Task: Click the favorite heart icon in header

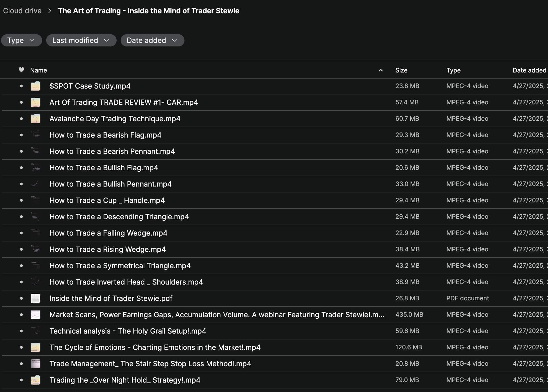Action: click(21, 70)
